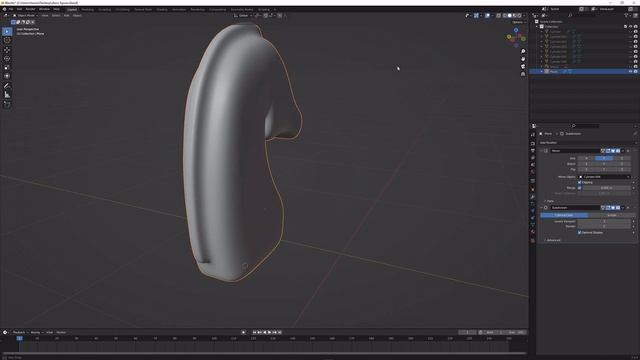
Task: Toggle X-ray mode in viewport header
Action: pyautogui.click(x=498, y=16)
